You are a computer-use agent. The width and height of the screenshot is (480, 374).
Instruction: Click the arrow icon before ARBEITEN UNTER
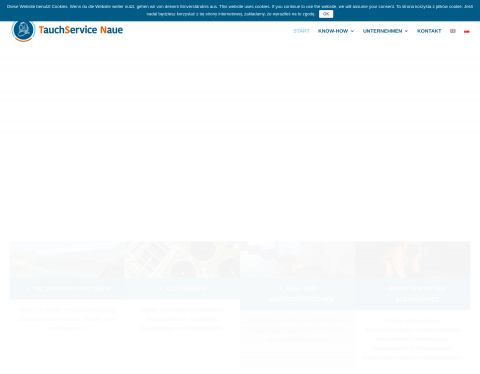click(x=384, y=288)
